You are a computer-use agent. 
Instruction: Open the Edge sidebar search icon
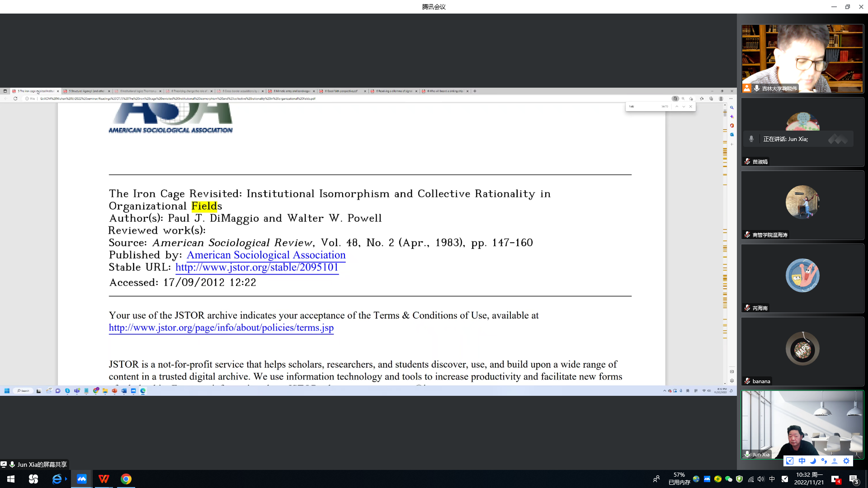pos(731,108)
